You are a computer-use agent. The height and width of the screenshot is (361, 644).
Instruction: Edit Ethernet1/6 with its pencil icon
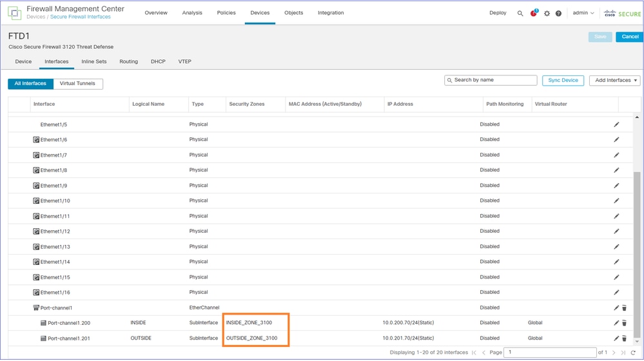(616, 140)
